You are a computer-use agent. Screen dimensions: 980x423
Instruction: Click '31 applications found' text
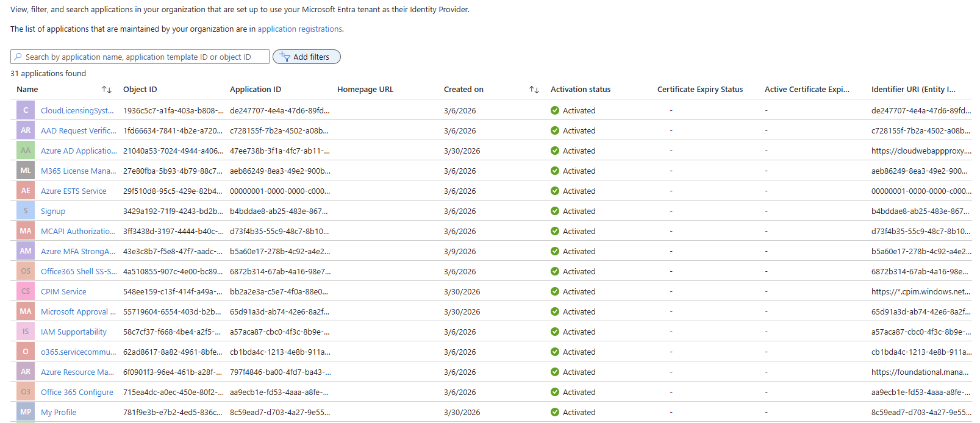point(48,73)
